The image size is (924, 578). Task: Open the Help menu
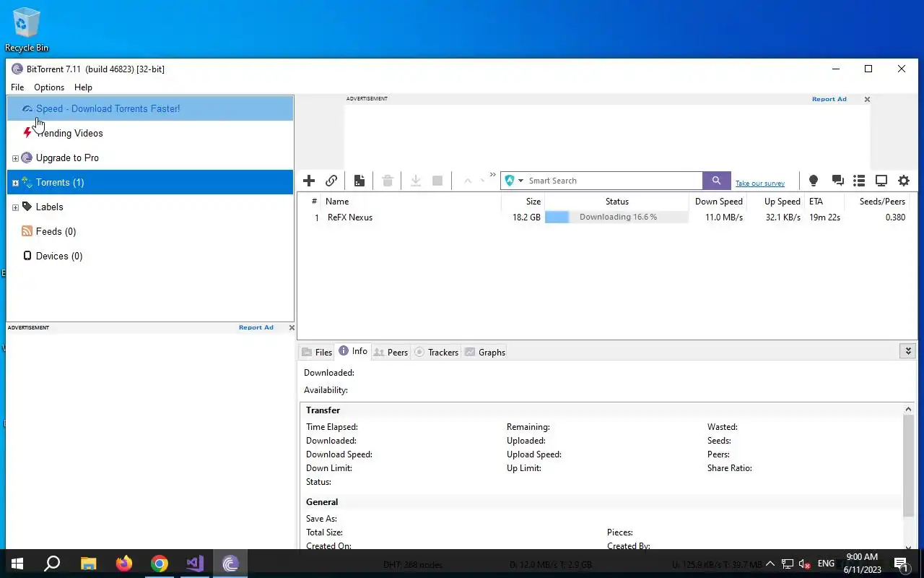click(83, 87)
